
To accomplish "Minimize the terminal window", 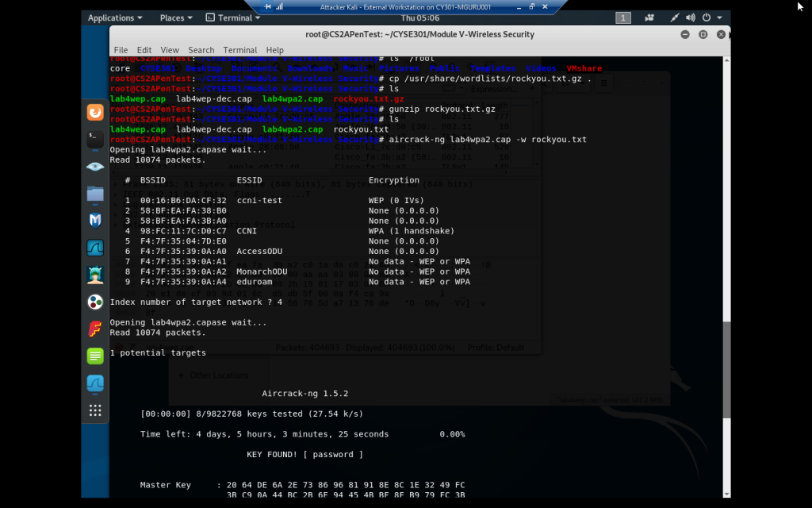I will [685, 34].
